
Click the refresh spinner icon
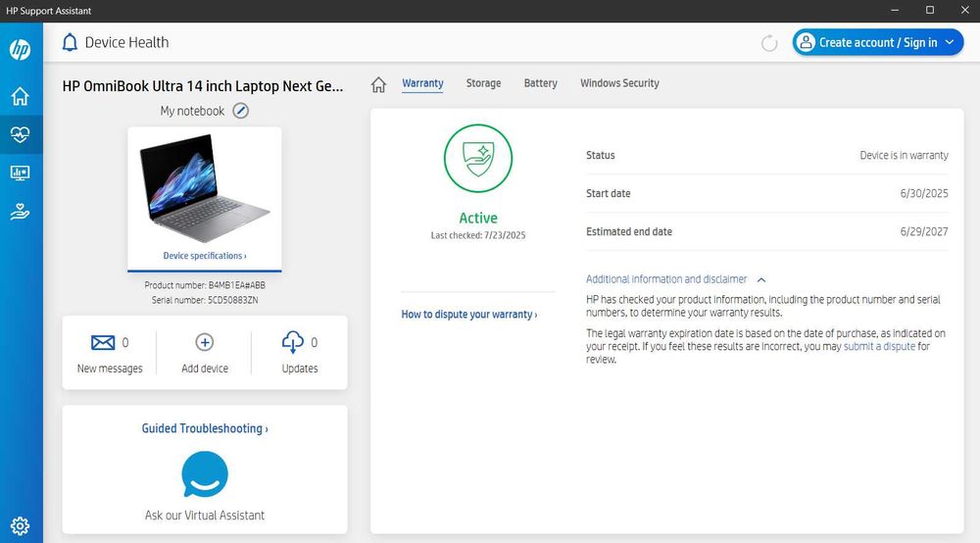769,43
